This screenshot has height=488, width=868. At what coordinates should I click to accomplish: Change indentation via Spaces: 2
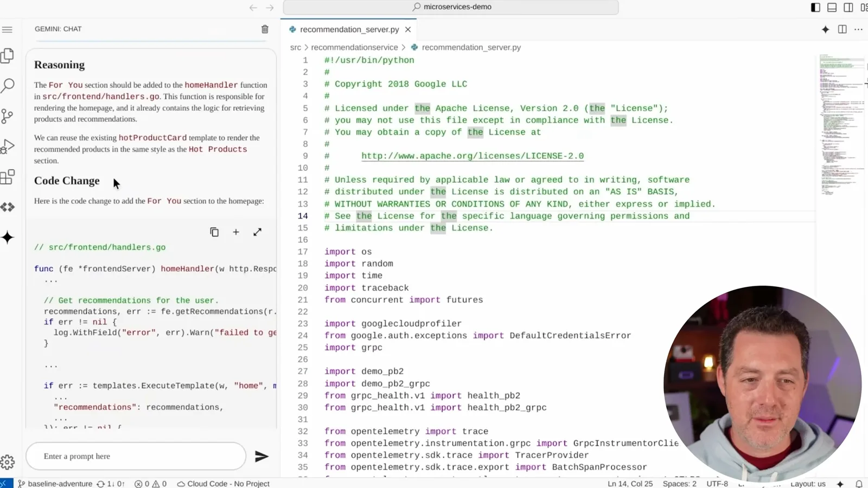tap(679, 484)
